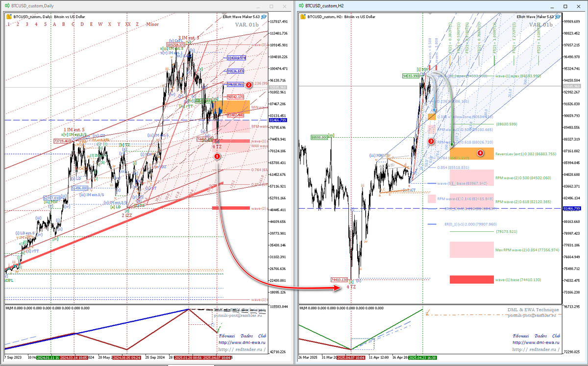Click the 'VAR. 01b' label on the H2 chart

541,24
